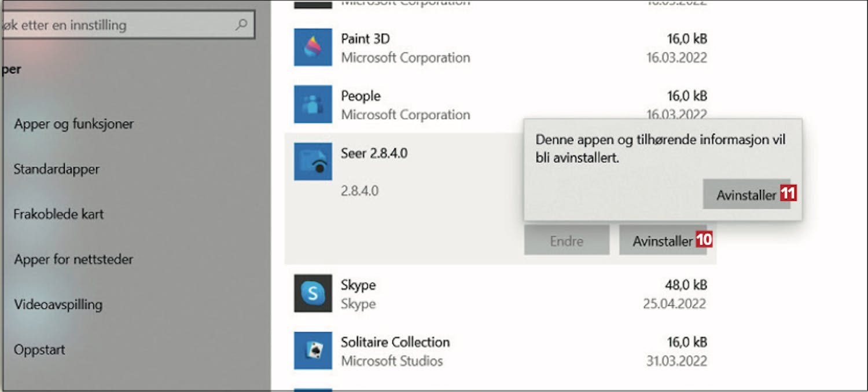Screen dimensions: 868x392
Task: Select the Solitaire Collection app name
Action: point(395,342)
